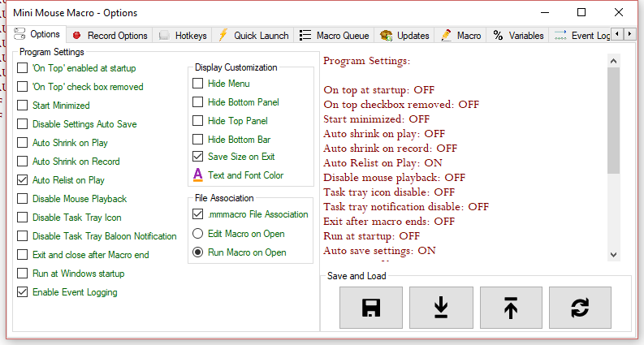Click the settings summary scrollbar up arrow
This screenshot has height=345, width=644.
point(614,61)
